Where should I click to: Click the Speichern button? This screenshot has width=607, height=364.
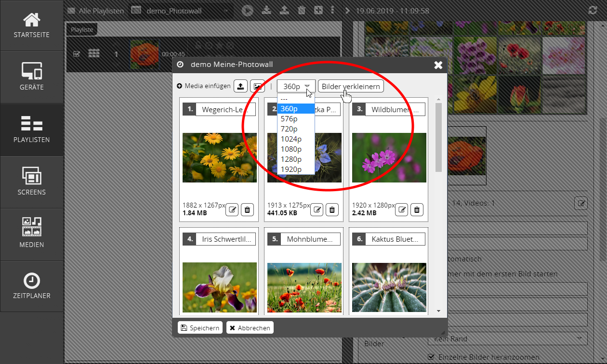click(x=200, y=328)
